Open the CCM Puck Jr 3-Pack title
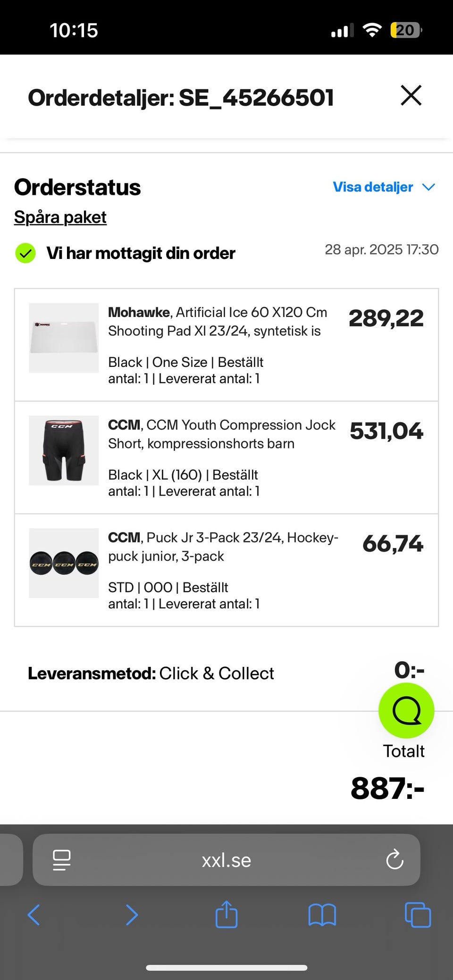453x980 pixels. tap(223, 547)
